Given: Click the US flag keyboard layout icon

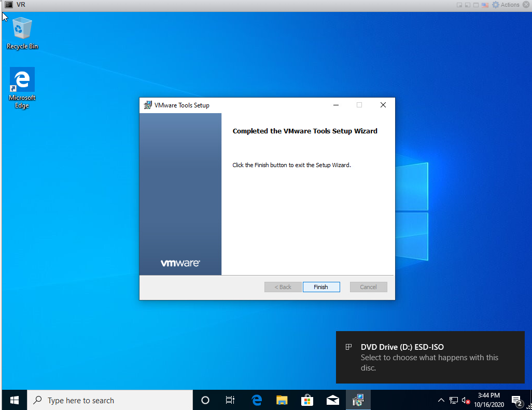Looking at the screenshot, I should [485, 5].
